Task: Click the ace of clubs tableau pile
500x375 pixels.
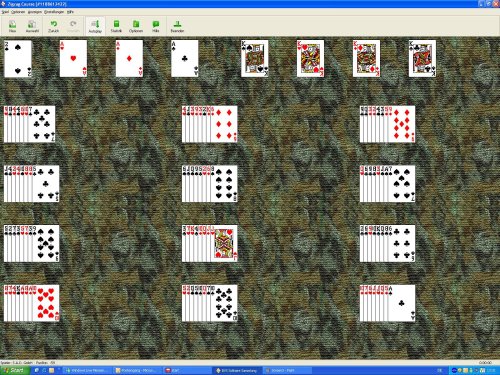Action: pos(401,303)
